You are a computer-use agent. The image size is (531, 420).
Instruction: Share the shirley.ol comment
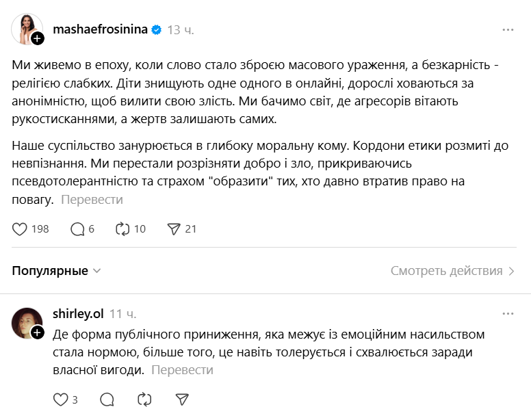click(x=181, y=399)
